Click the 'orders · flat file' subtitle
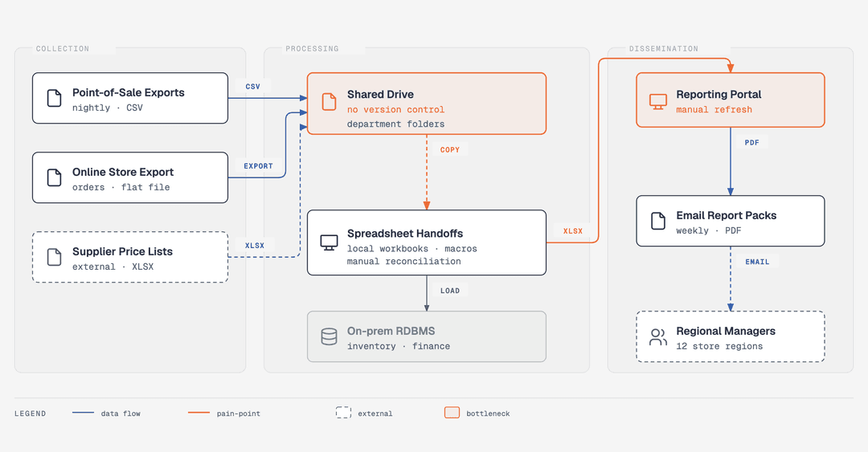The width and height of the screenshot is (868, 452). [x=121, y=187]
